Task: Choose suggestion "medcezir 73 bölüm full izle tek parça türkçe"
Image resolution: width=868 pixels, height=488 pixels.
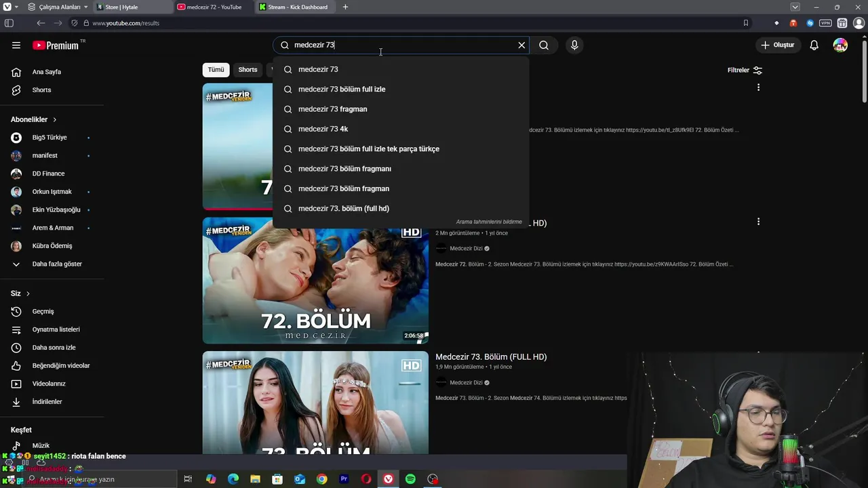Action: click(x=400, y=149)
